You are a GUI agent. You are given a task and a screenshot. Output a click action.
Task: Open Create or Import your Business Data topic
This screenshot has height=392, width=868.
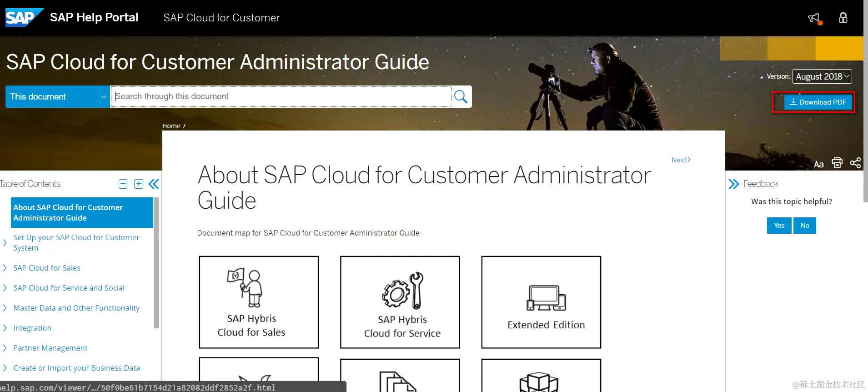[x=76, y=368]
